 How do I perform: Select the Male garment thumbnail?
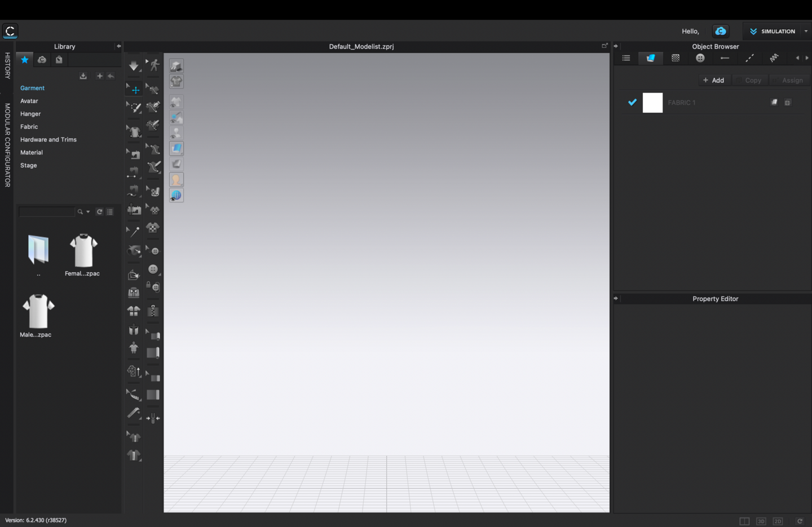click(x=38, y=311)
